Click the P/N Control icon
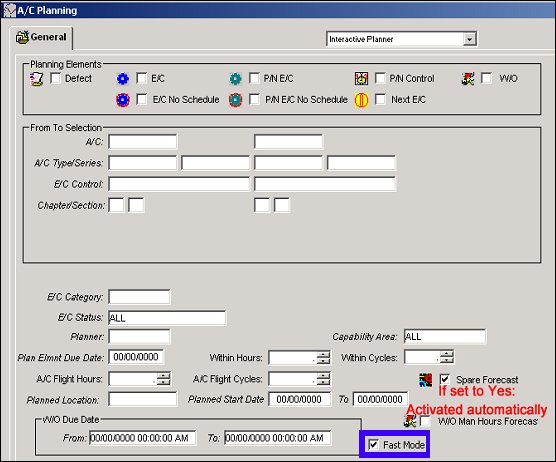 [361, 78]
